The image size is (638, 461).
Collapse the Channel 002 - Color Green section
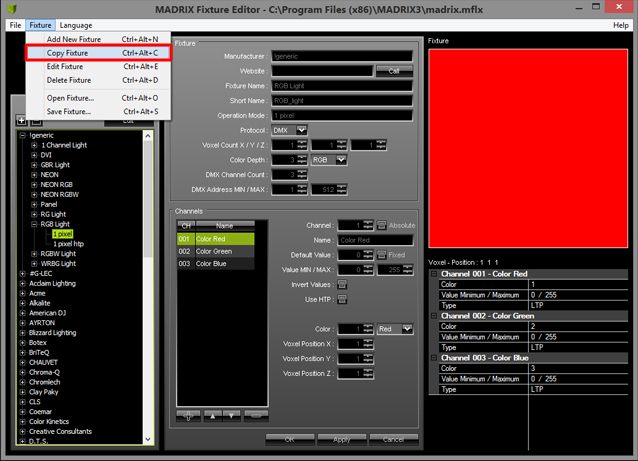click(434, 316)
